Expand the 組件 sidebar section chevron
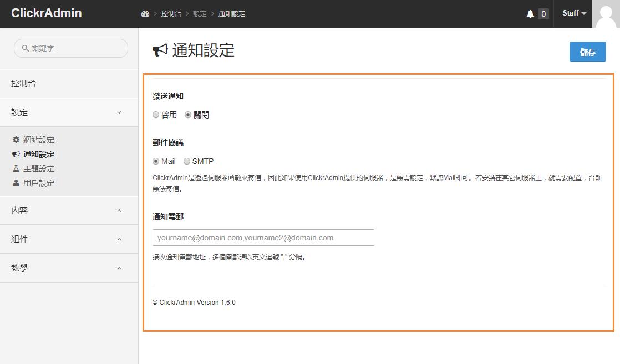Image resolution: width=620 pixels, height=364 pixels. pyautogui.click(x=119, y=239)
